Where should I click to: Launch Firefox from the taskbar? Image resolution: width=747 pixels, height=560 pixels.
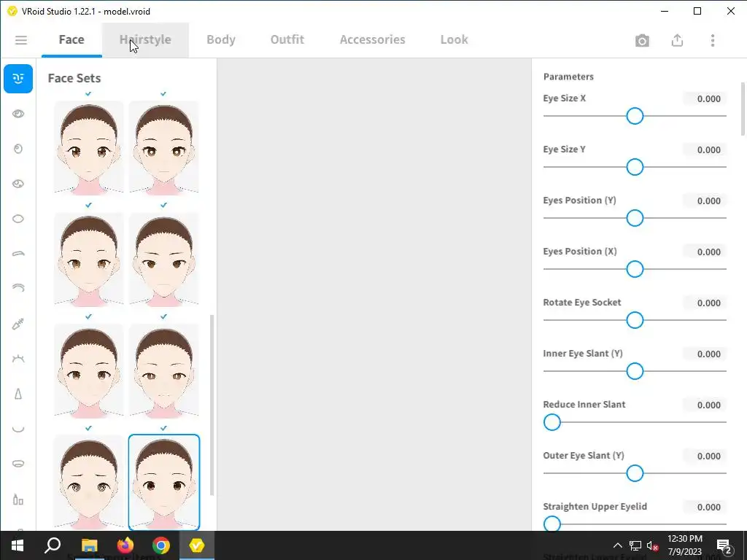[x=125, y=545]
